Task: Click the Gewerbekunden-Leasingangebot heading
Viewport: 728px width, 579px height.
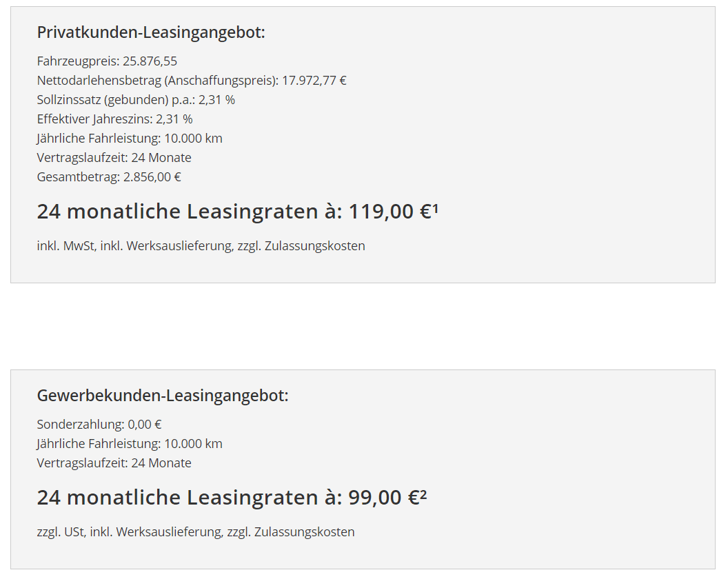Action: coord(163,396)
